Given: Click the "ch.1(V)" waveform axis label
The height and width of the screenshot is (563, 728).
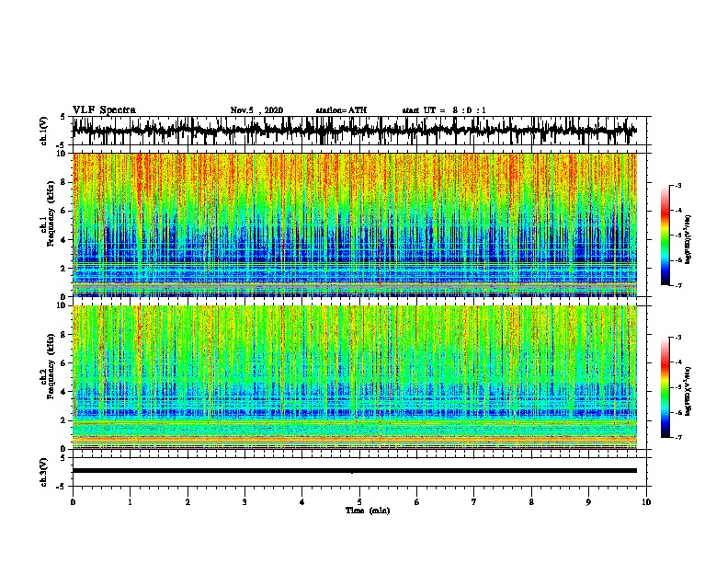Looking at the screenshot, I should (x=43, y=131).
